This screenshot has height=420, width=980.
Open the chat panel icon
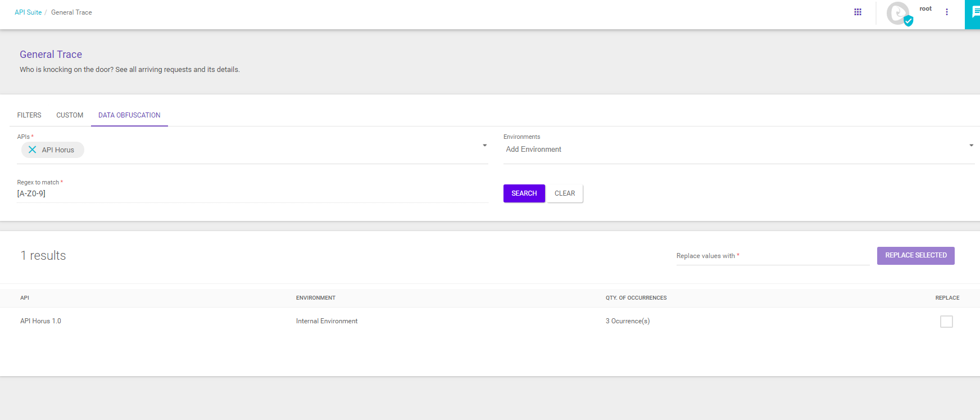(x=975, y=12)
